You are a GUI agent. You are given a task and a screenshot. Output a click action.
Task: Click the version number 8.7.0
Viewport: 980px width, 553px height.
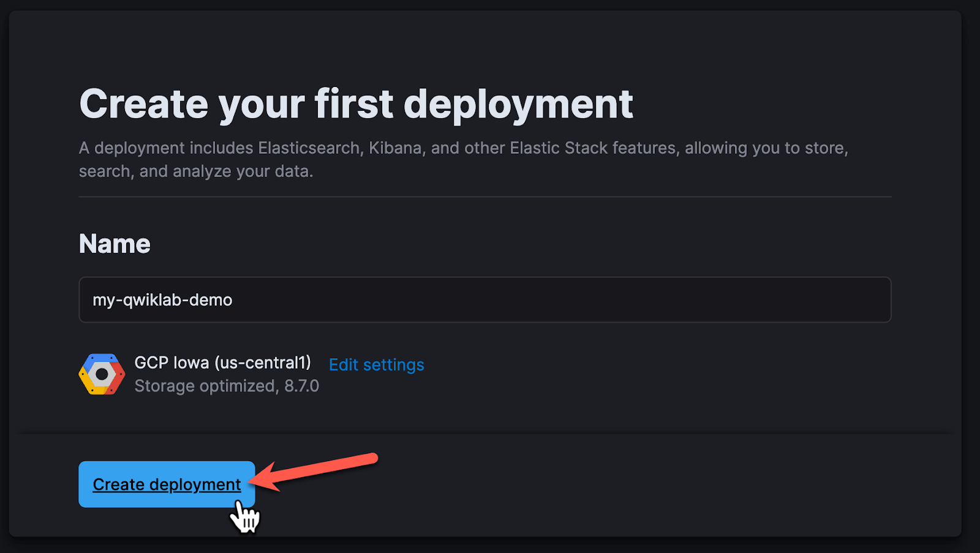click(x=301, y=386)
